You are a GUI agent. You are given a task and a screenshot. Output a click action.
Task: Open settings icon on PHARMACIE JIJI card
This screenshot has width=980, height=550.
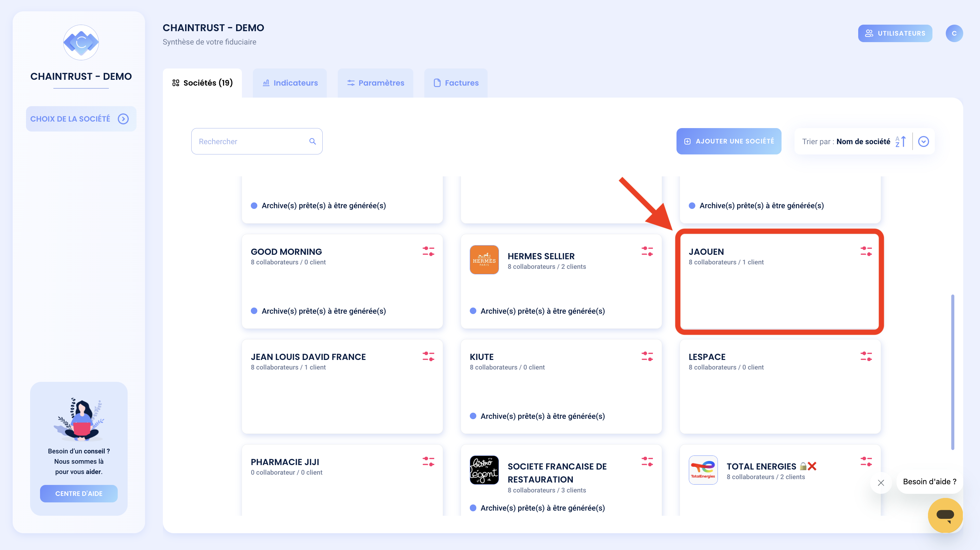click(428, 462)
